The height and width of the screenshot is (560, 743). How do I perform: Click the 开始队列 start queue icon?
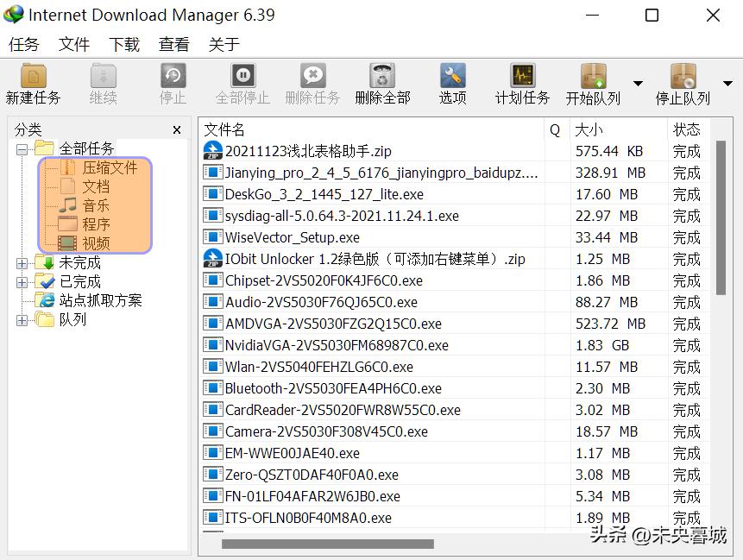(593, 76)
